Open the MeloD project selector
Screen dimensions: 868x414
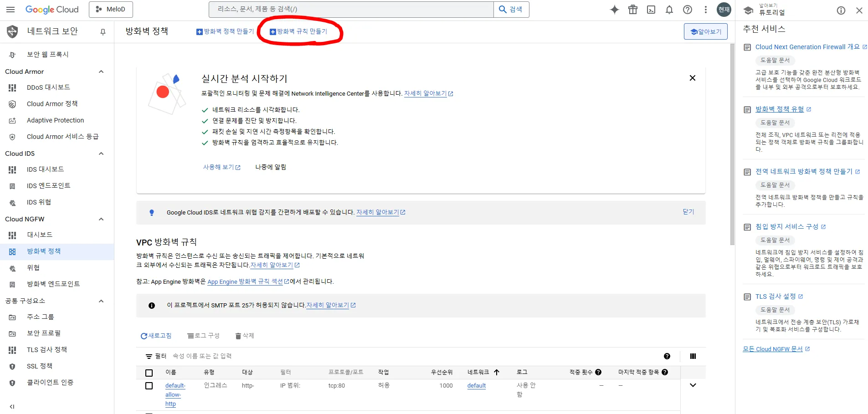click(111, 10)
